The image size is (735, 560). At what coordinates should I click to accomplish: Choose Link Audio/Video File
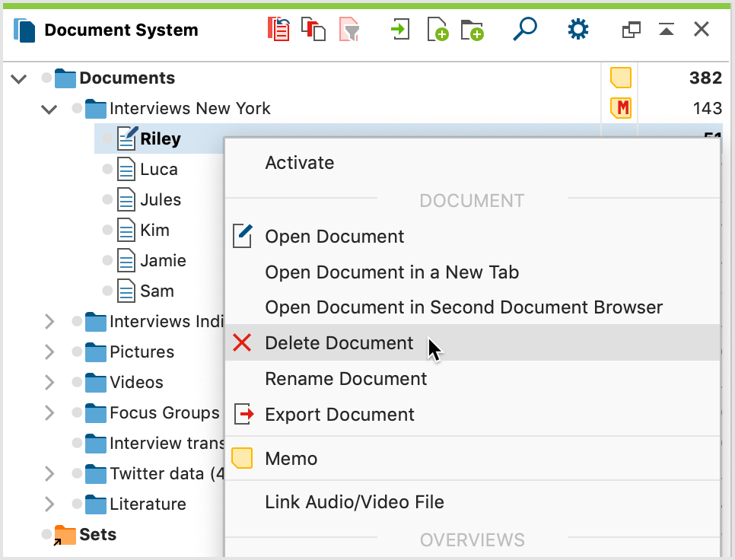coord(473,502)
